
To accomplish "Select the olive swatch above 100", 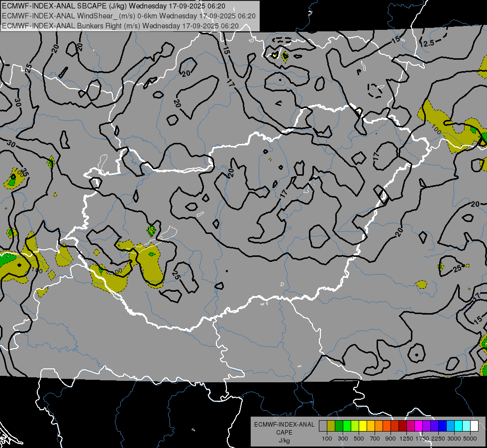I will coord(331,426).
